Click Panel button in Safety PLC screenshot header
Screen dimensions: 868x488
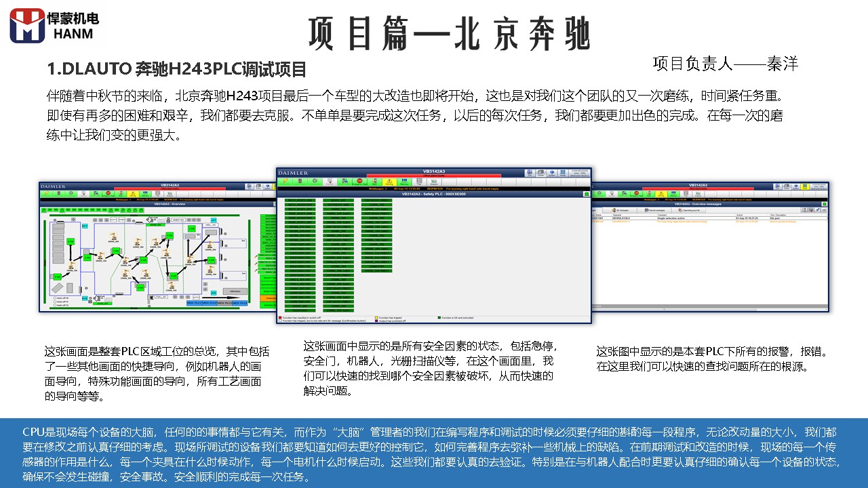pos(563,173)
